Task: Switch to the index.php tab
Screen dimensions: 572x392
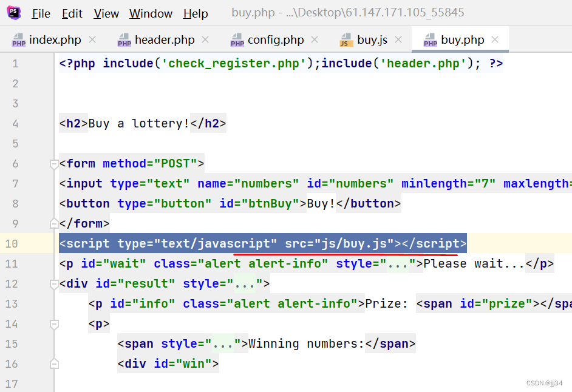Action: click(55, 40)
